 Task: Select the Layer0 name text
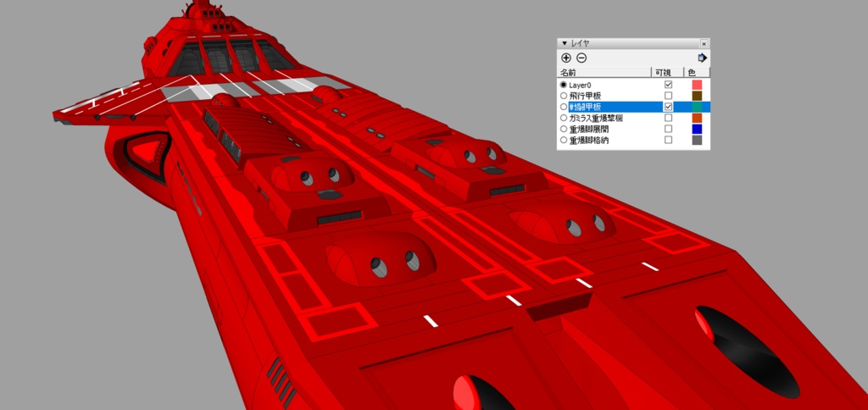[x=580, y=86]
